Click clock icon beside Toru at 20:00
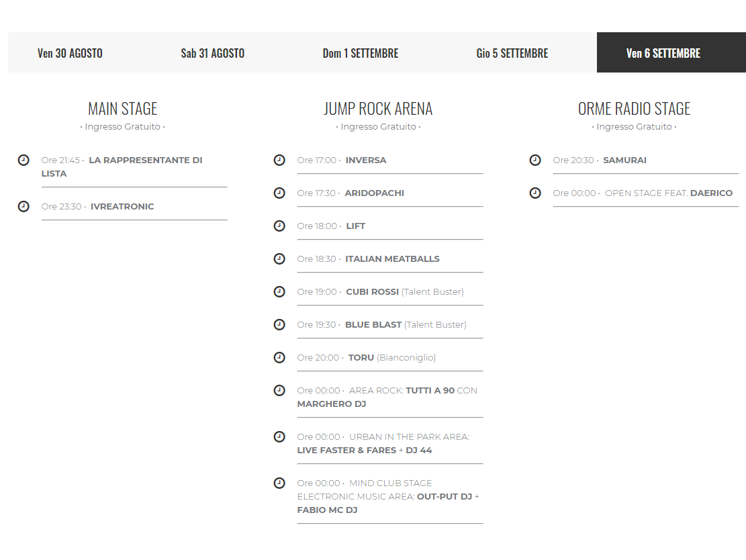The image size is (746, 560). 279,357
